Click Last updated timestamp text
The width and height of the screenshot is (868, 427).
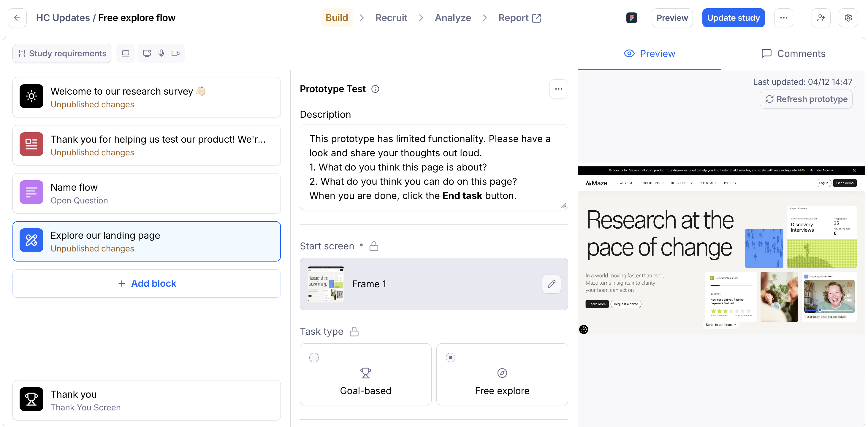click(803, 82)
